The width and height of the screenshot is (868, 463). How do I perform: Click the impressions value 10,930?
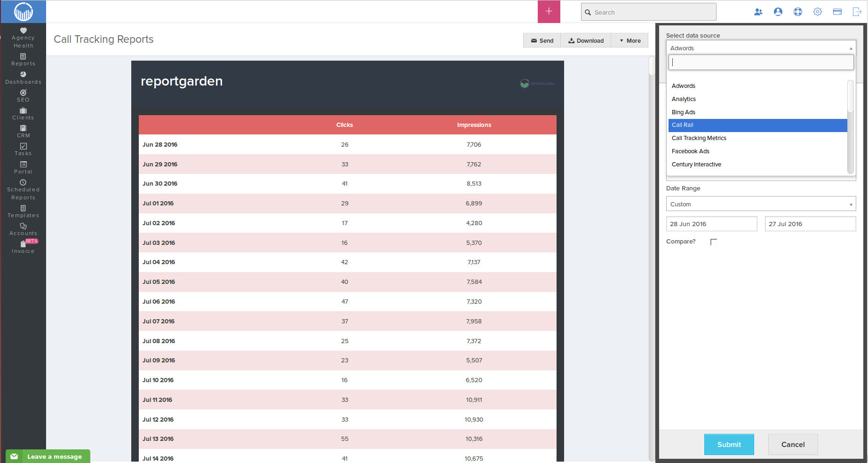(474, 420)
